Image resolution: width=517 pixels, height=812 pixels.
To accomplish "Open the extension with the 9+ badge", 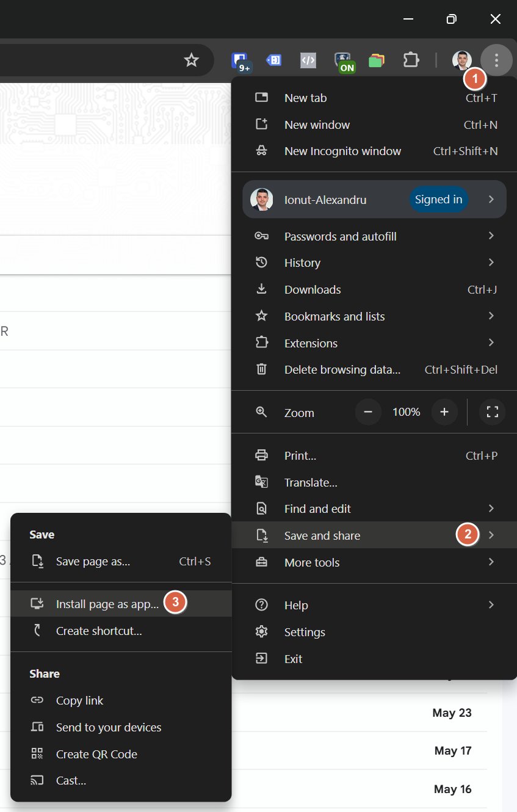I will tap(239, 60).
